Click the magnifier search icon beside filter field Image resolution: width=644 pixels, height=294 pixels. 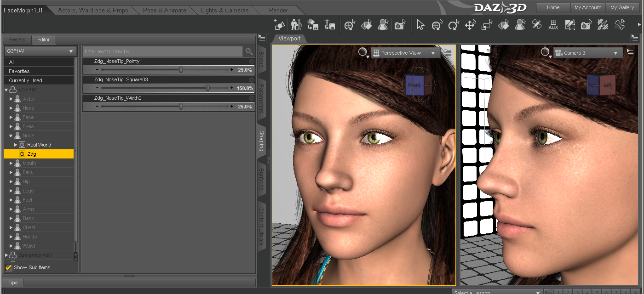249,51
